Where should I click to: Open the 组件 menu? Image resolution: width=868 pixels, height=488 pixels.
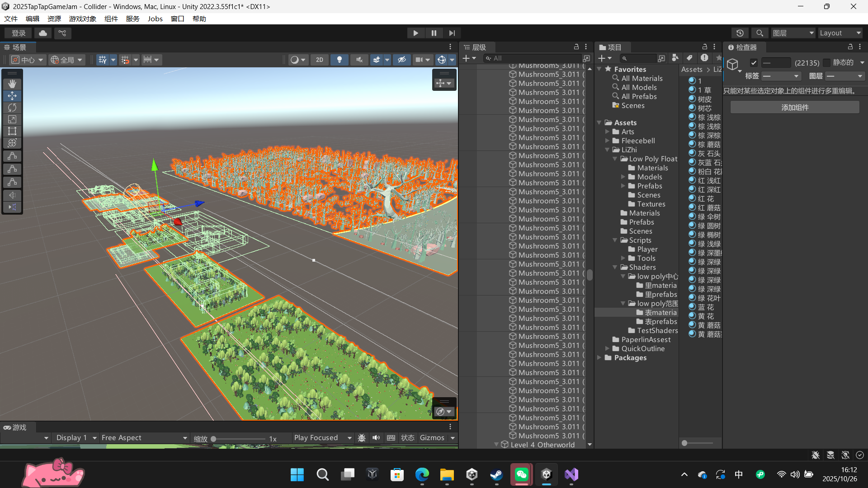coord(111,19)
